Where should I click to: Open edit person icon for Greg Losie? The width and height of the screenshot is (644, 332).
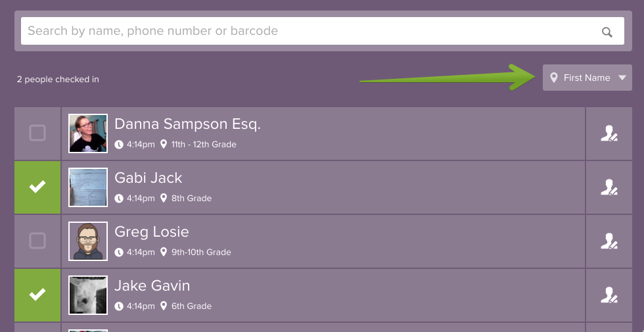pyautogui.click(x=609, y=241)
